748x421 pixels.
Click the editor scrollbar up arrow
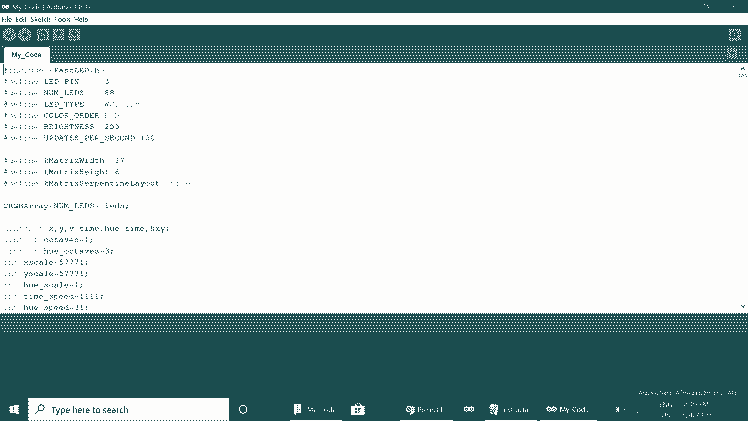743,69
